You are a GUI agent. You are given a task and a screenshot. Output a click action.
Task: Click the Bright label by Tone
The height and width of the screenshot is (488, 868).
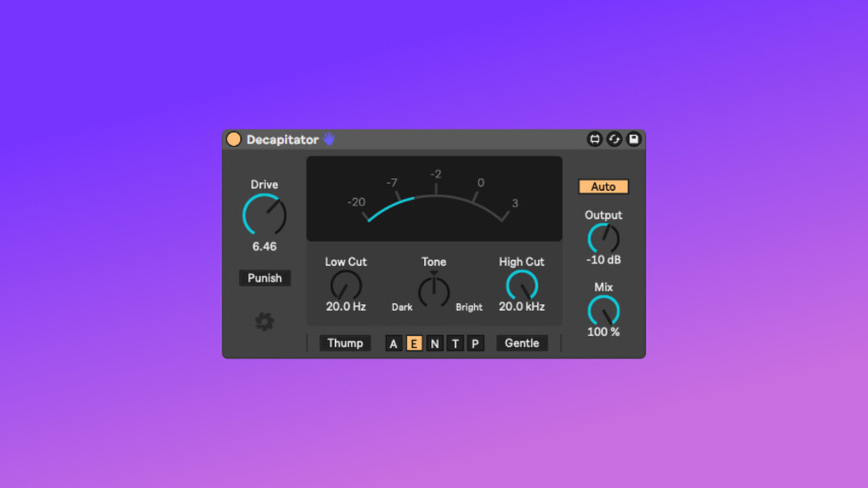469,307
